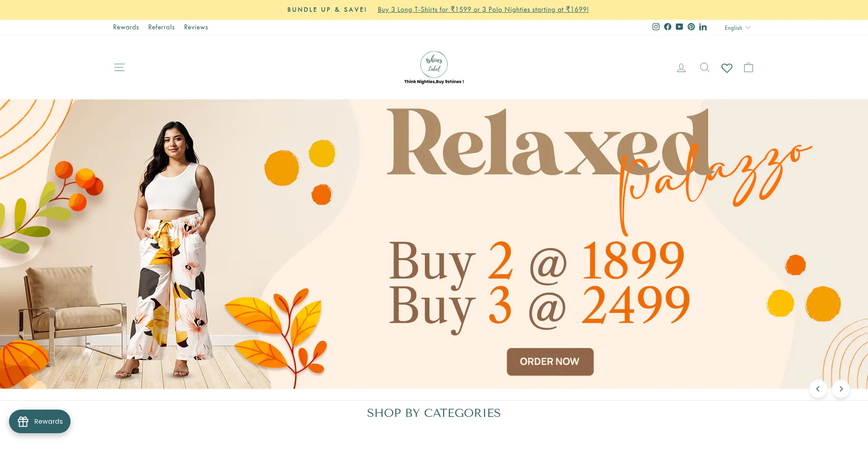Show the previous slide arrow
Screen dimensions: 868x449
click(818, 389)
